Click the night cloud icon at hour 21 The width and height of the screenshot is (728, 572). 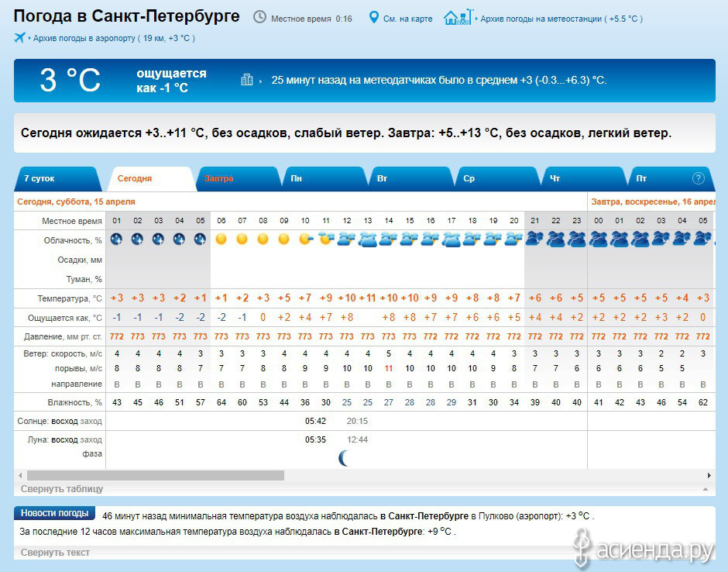coord(535,239)
